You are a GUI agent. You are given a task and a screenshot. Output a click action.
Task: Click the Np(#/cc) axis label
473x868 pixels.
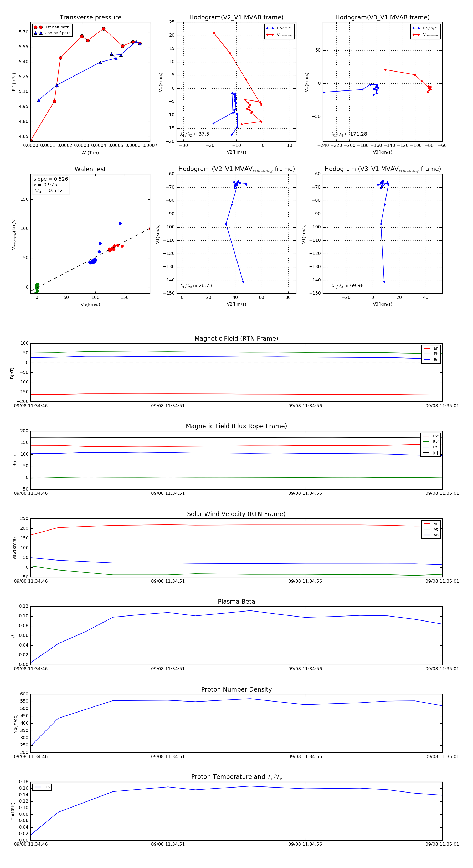[15, 723]
